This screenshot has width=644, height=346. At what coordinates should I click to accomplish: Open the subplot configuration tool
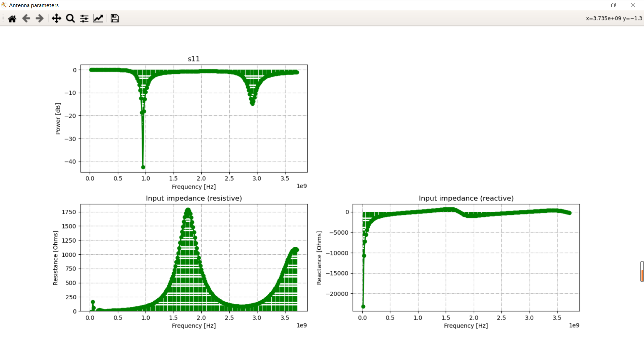(84, 18)
